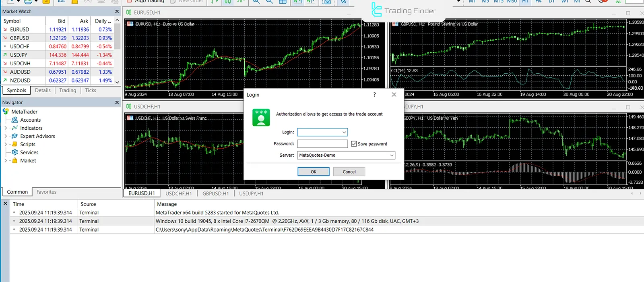
Task: Expand the Indicators tree node
Action: click(x=6, y=128)
